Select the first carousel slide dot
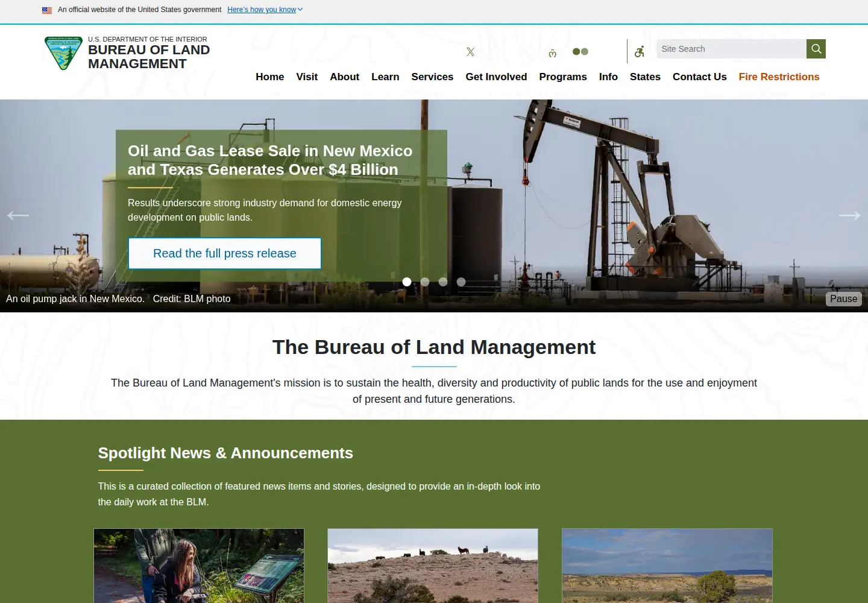The image size is (868, 603). tap(407, 282)
